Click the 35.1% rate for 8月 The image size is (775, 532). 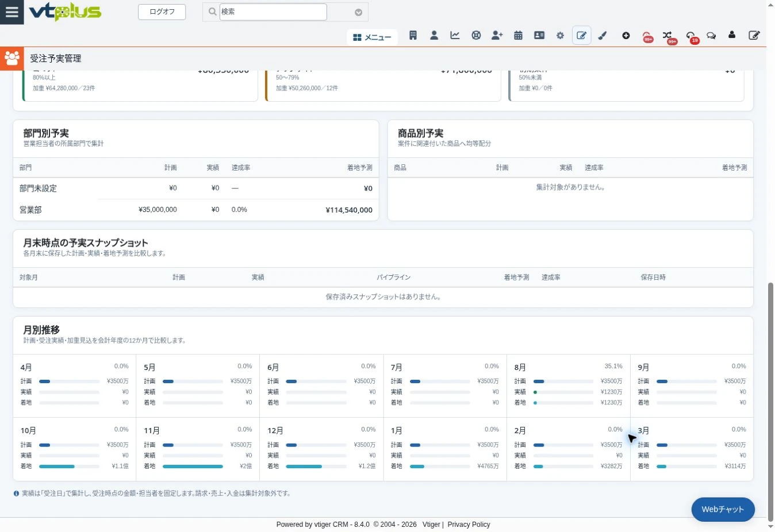point(613,367)
